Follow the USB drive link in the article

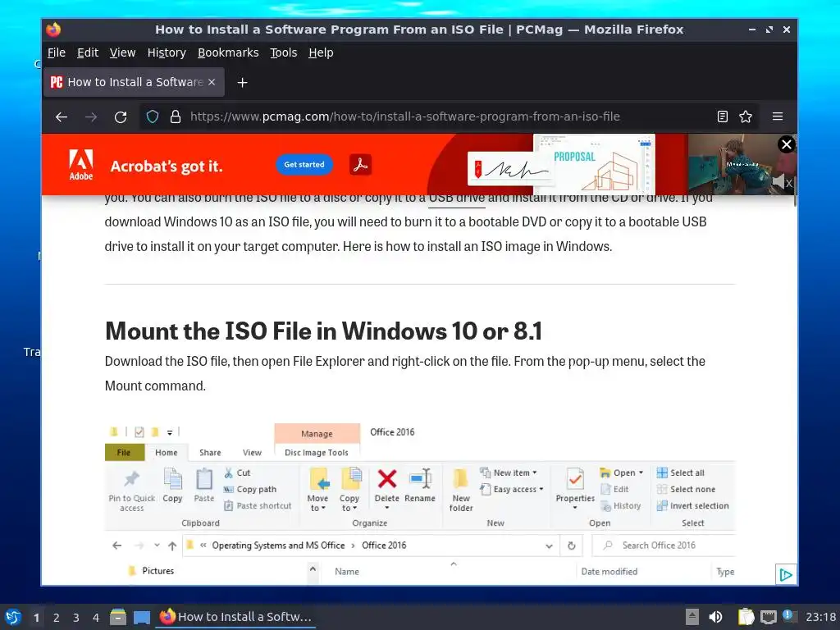tap(456, 198)
